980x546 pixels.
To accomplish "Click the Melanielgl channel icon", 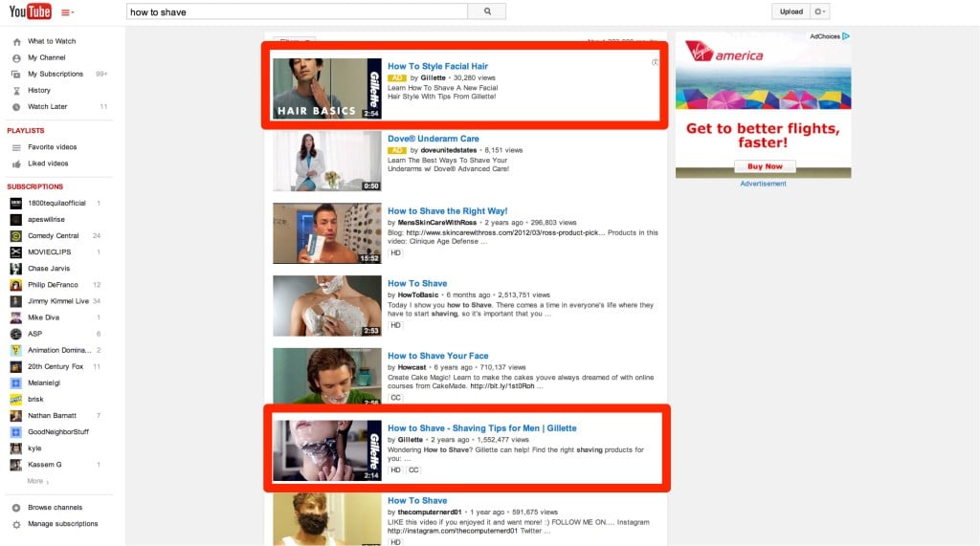I will (x=16, y=382).
